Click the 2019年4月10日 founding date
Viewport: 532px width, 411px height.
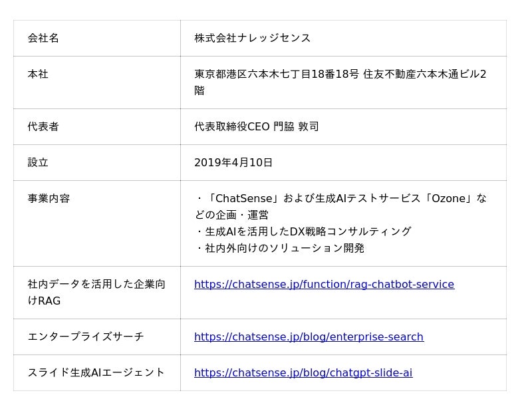point(233,163)
